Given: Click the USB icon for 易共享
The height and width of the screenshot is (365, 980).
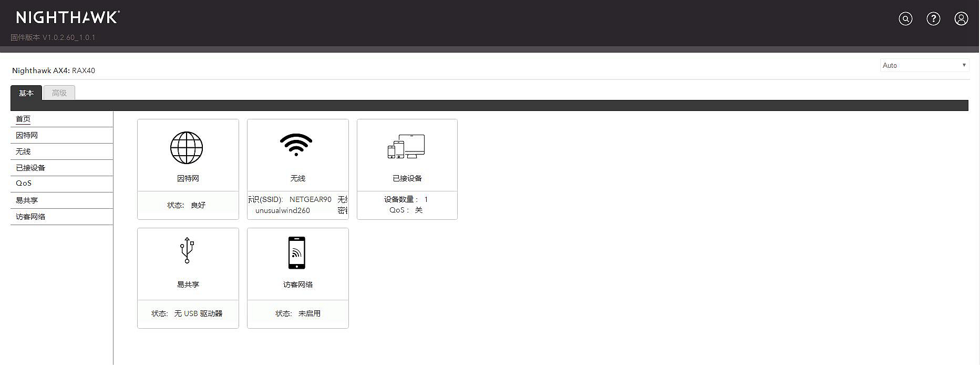Looking at the screenshot, I should 187,250.
